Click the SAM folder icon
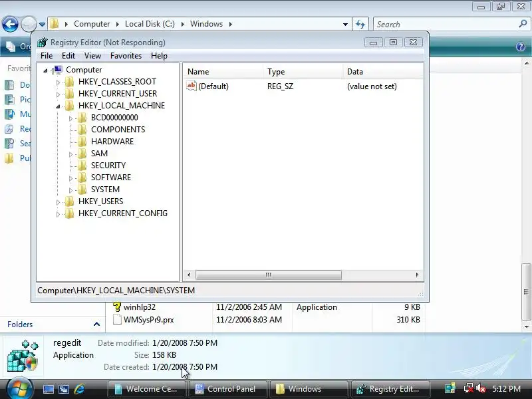Screen dimensions: 532x399 coord(82,154)
